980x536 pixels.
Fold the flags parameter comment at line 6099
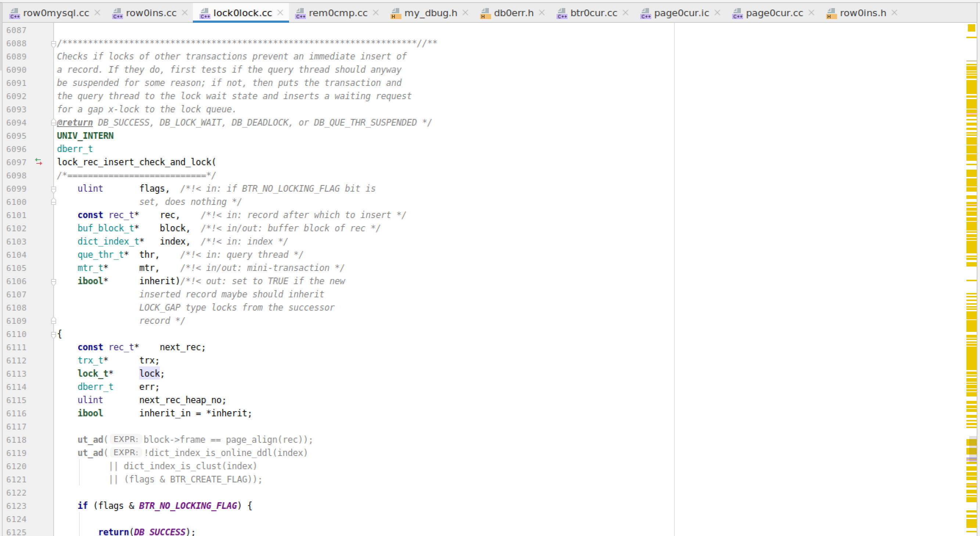click(x=54, y=189)
